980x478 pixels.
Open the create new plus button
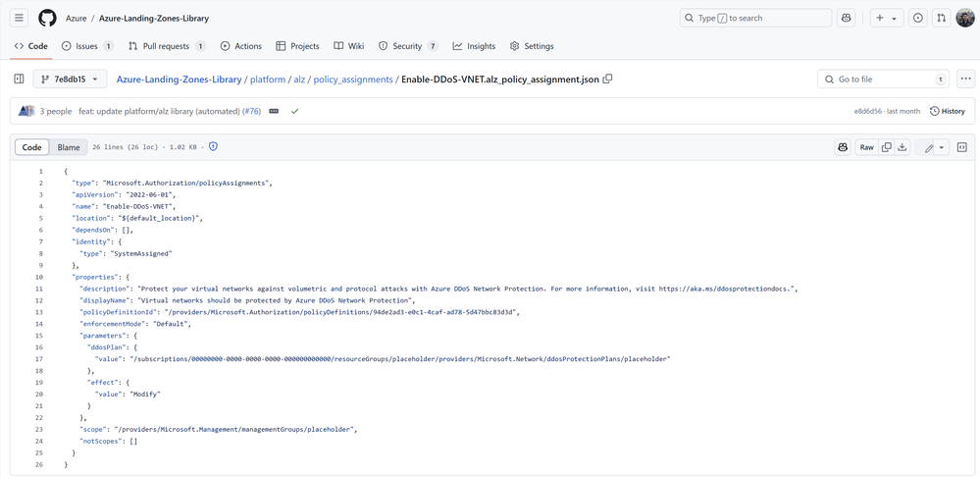(x=880, y=18)
